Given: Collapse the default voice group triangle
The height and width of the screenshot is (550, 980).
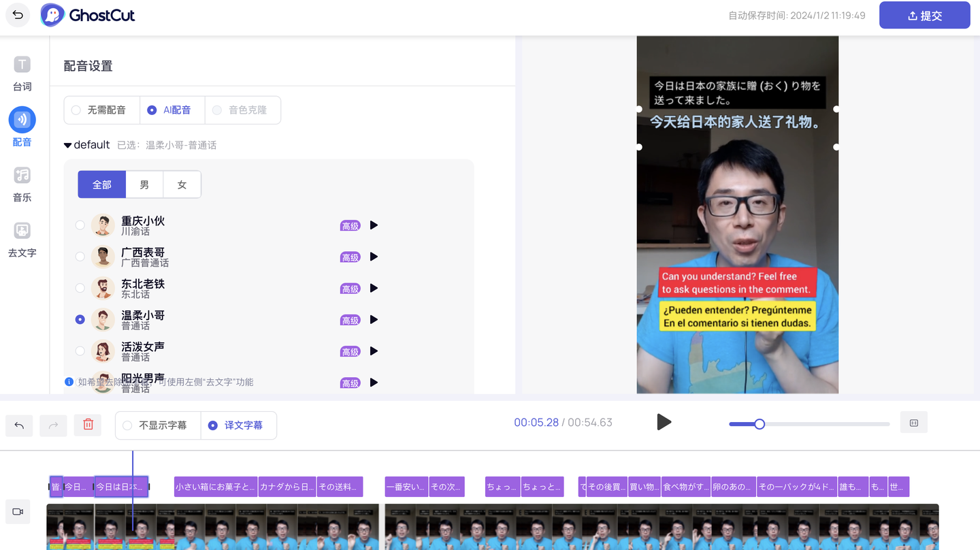Looking at the screenshot, I should pos(67,146).
